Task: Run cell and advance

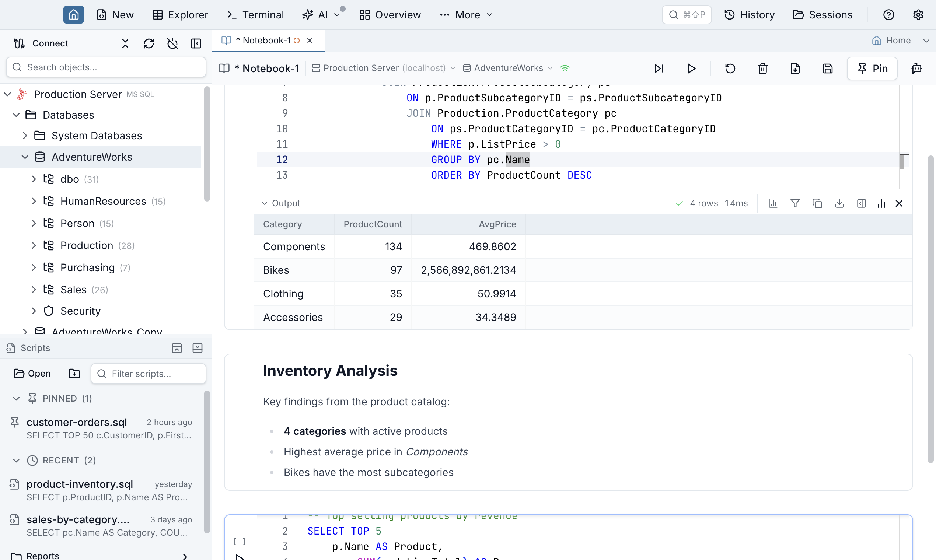Action: [659, 68]
